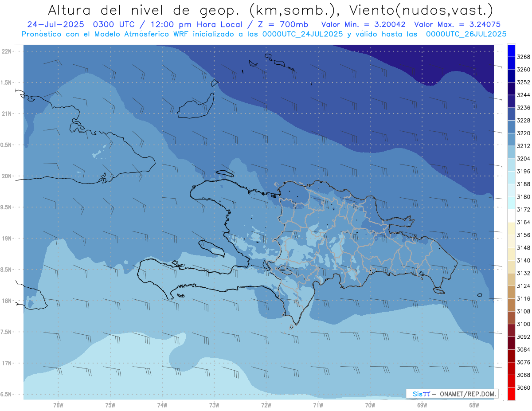Click the dark maroon swatch between 3084 and 3092

point(511,343)
